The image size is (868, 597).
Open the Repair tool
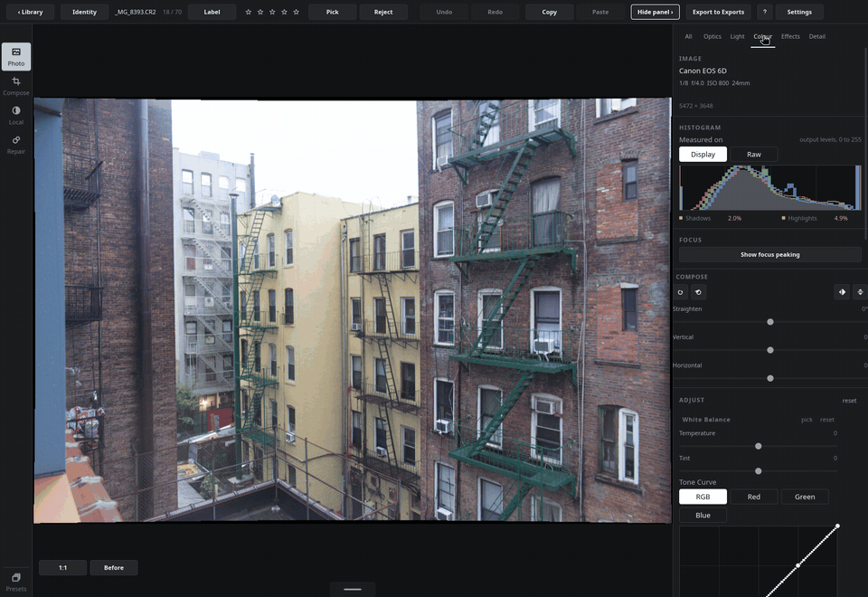16,145
